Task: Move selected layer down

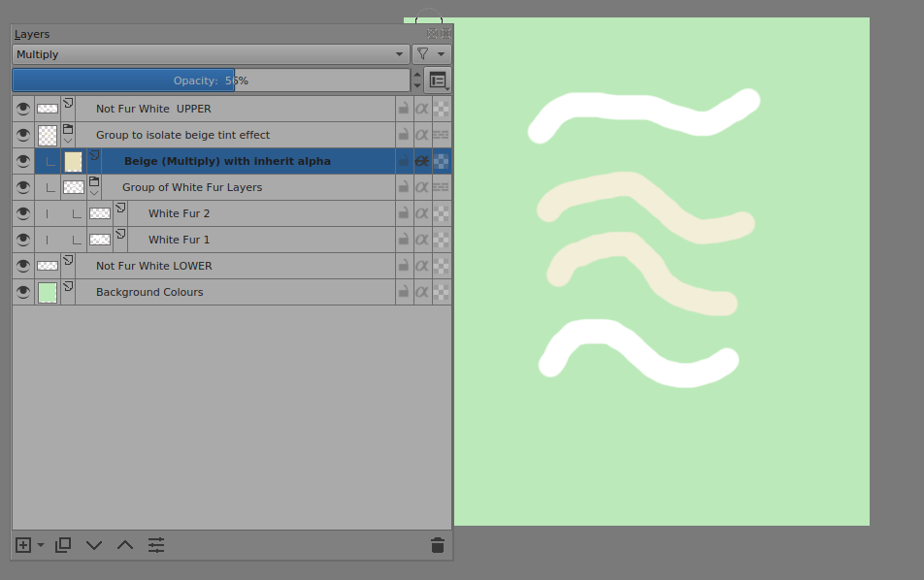Action: pyautogui.click(x=94, y=545)
